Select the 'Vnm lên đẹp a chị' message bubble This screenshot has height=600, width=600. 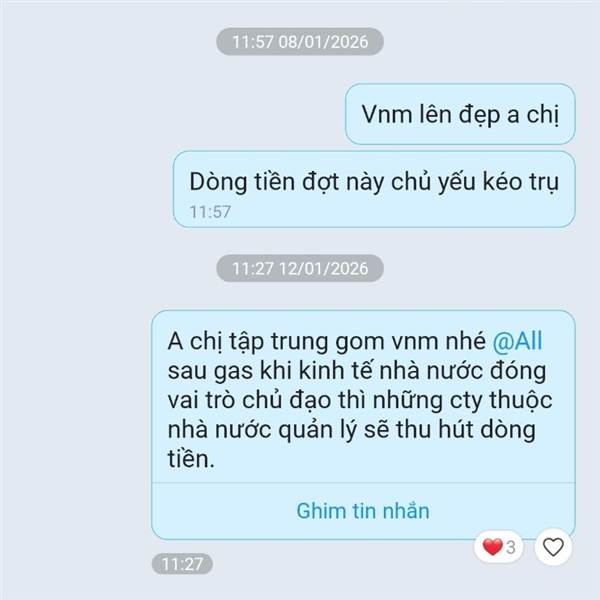pos(460,114)
